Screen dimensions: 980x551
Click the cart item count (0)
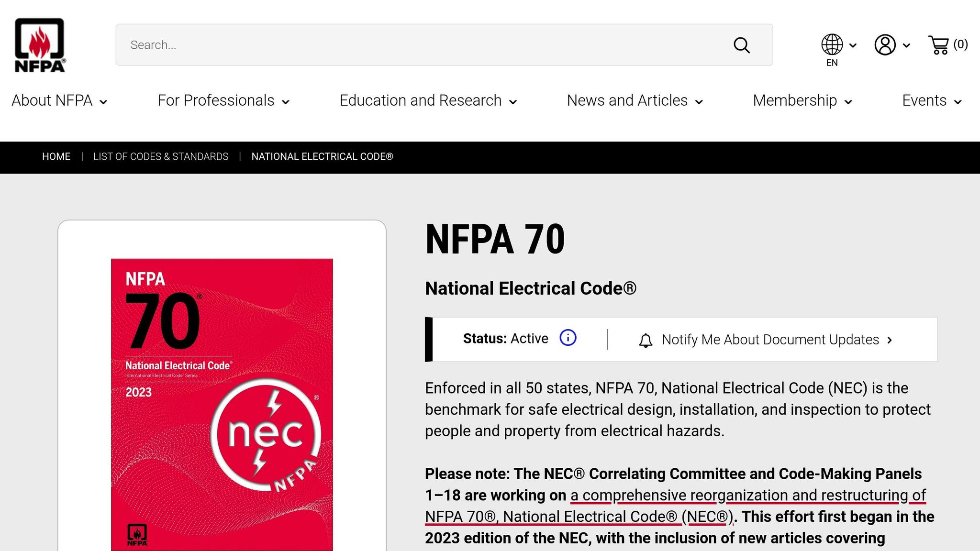point(960,44)
